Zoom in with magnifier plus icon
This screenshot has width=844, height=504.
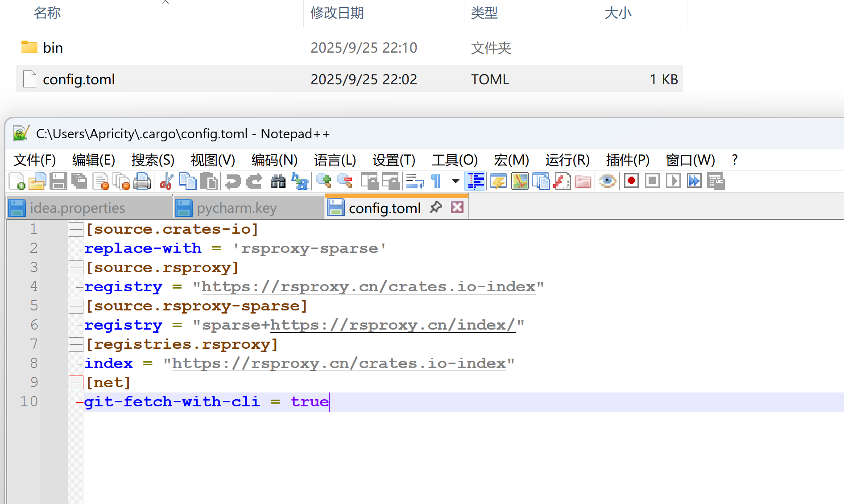pyautogui.click(x=324, y=181)
